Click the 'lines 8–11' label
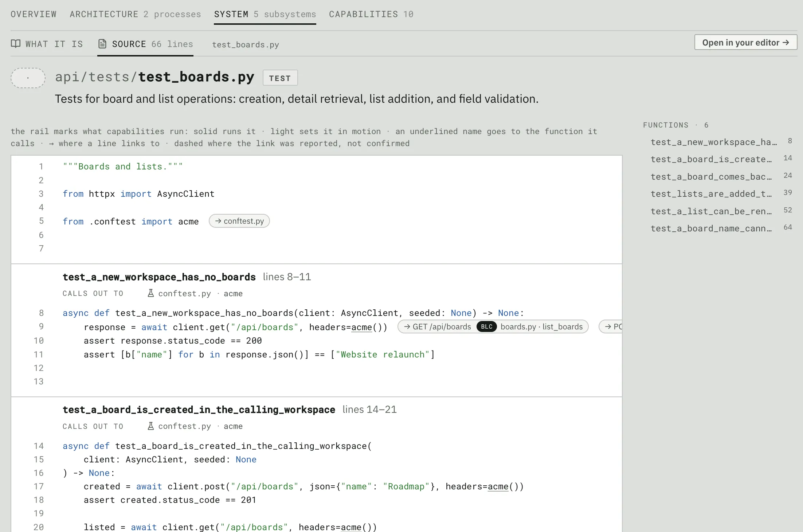803x532 pixels. click(287, 277)
